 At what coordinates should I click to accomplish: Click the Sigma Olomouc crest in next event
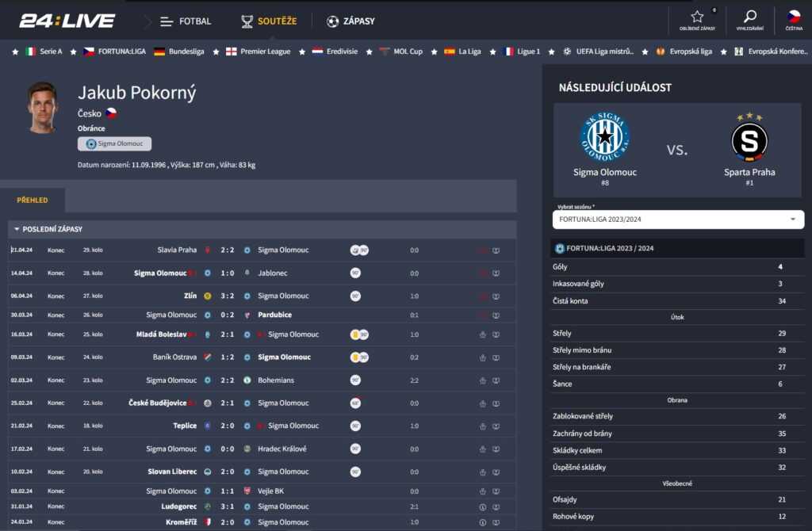tap(604, 137)
